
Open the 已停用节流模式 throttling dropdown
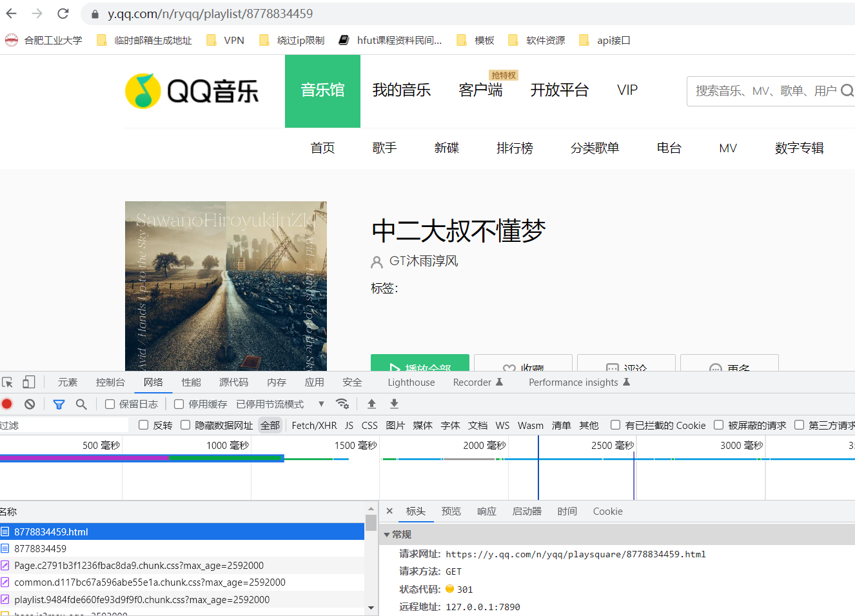(x=280, y=404)
